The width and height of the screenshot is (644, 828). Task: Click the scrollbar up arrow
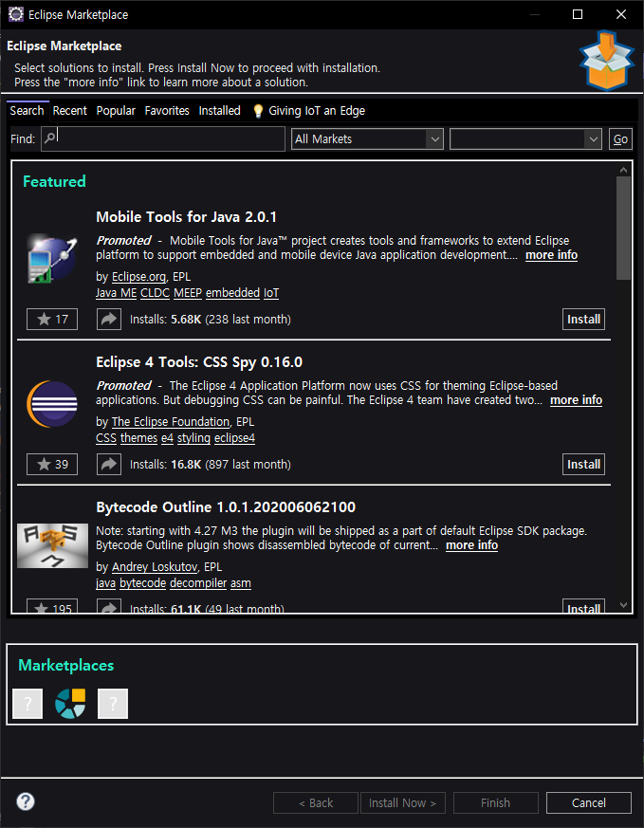point(623,170)
